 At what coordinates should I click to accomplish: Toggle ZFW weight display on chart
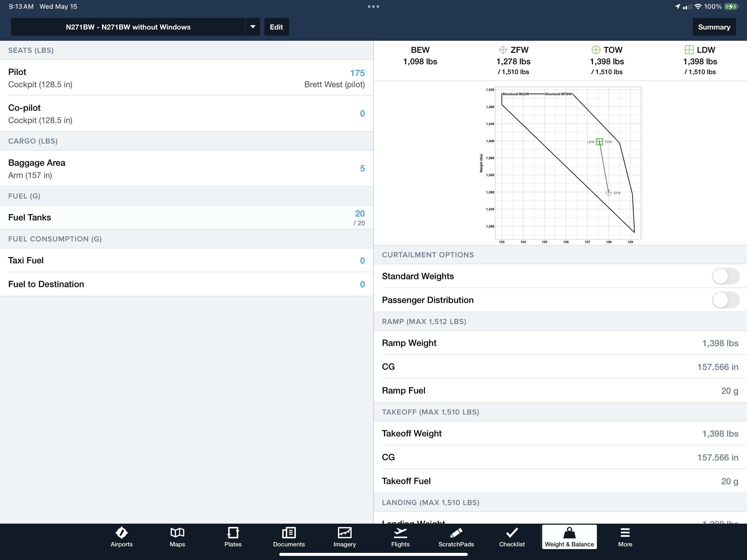click(515, 49)
